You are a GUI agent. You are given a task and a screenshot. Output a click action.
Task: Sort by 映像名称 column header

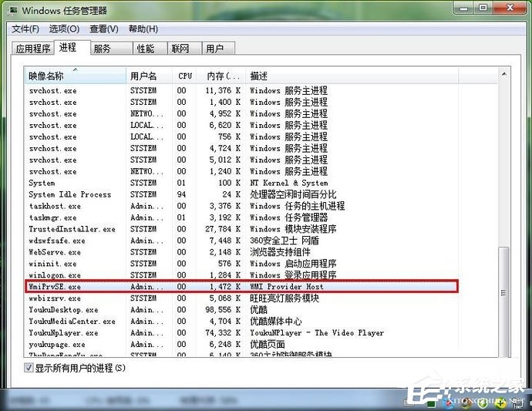pos(76,76)
